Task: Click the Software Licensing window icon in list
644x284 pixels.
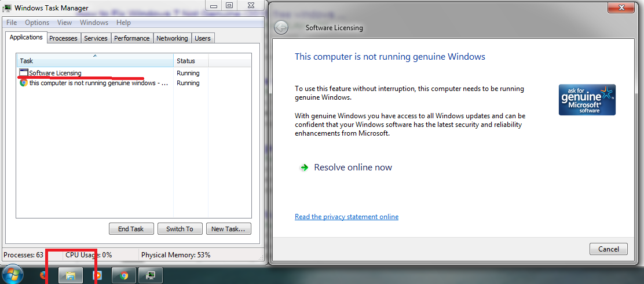Action: click(x=24, y=73)
